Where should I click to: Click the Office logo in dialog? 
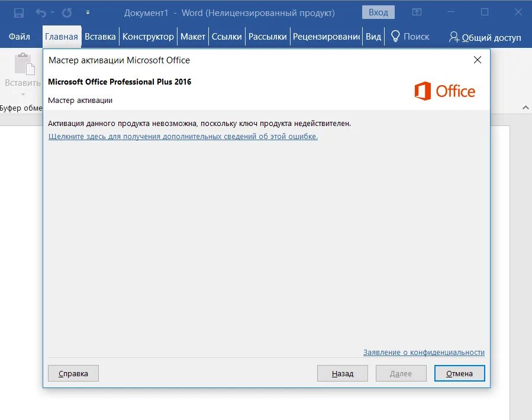[x=445, y=91]
